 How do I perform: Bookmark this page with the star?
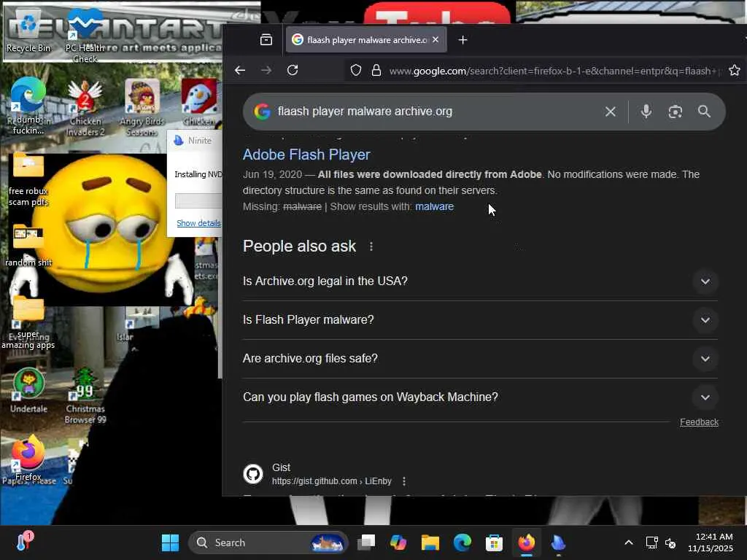734,71
